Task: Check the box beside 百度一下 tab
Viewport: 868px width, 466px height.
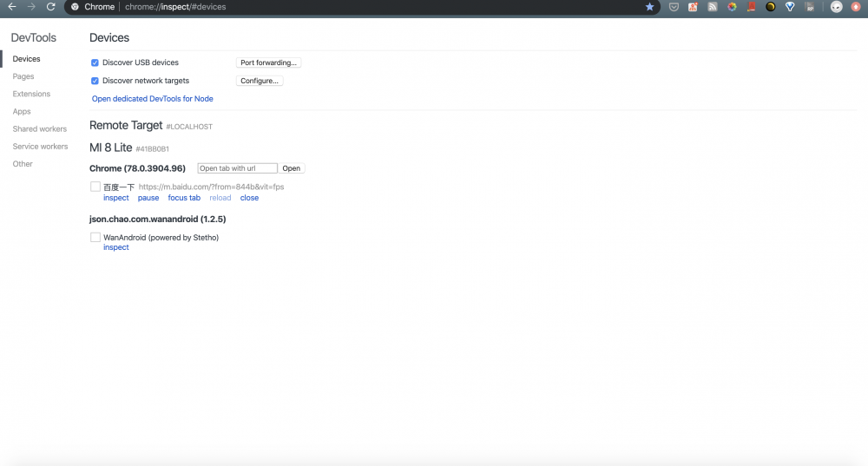Action: click(95, 187)
